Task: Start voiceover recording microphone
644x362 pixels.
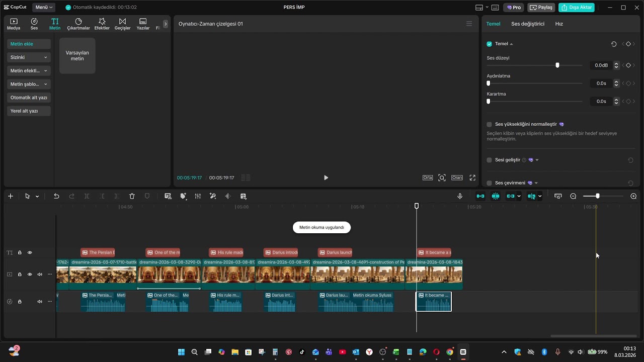Action: point(460,196)
